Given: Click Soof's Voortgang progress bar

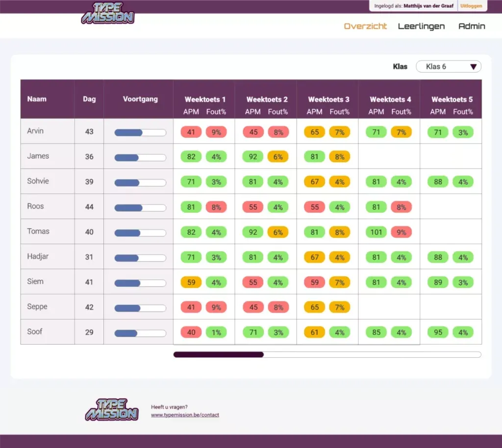Looking at the screenshot, I should 140,333.
